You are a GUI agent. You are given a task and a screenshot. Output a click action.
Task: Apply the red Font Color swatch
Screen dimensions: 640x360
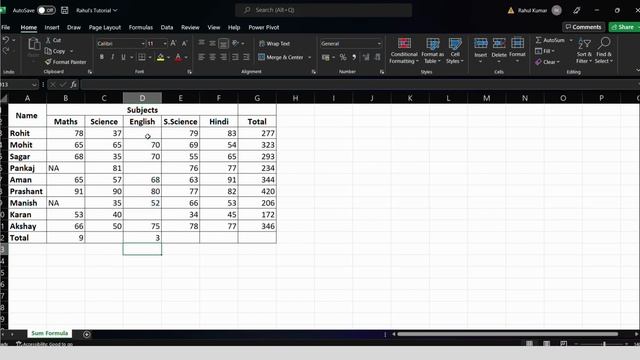tap(178, 57)
